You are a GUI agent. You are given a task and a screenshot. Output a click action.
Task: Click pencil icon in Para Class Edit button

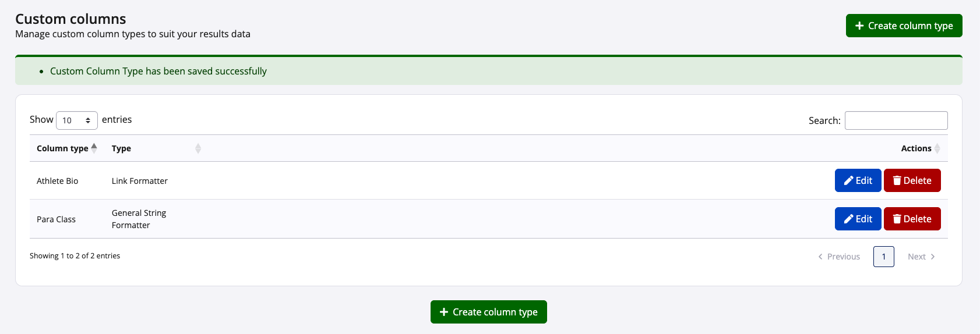tap(849, 219)
